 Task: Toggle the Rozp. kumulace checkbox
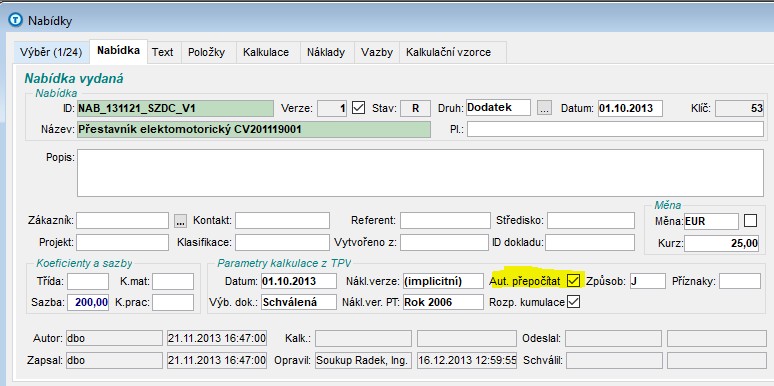click(x=573, y=302)
